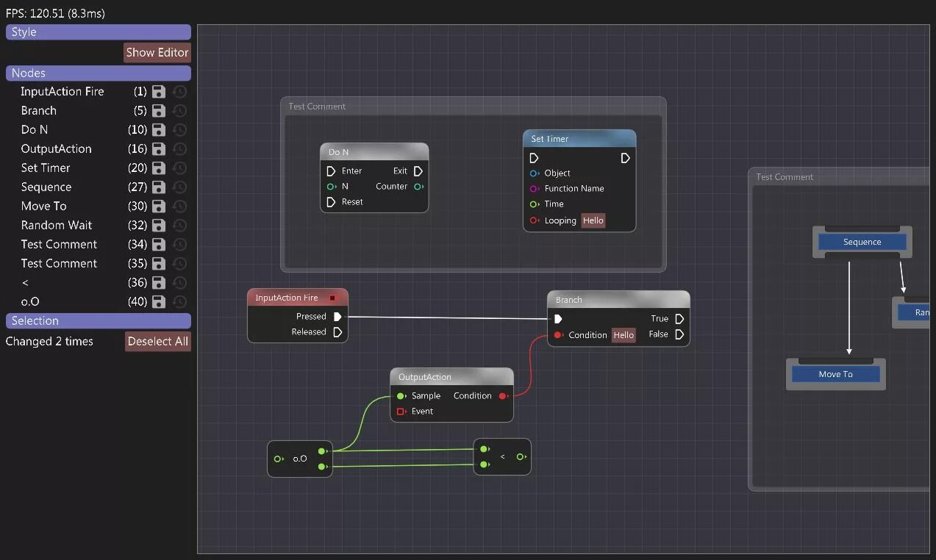Toggle the Hello value on Set Timer Looping
Image resolution: width=936 pixels, height=560 pixels.
[x=593, y=220]
